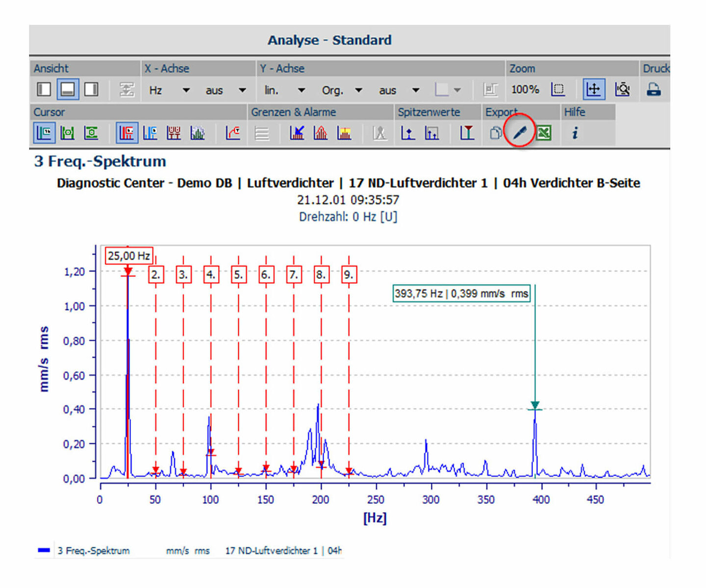706x588 pixels.
Task: Select the sideband cursor icon
Action: click(174, 133)
